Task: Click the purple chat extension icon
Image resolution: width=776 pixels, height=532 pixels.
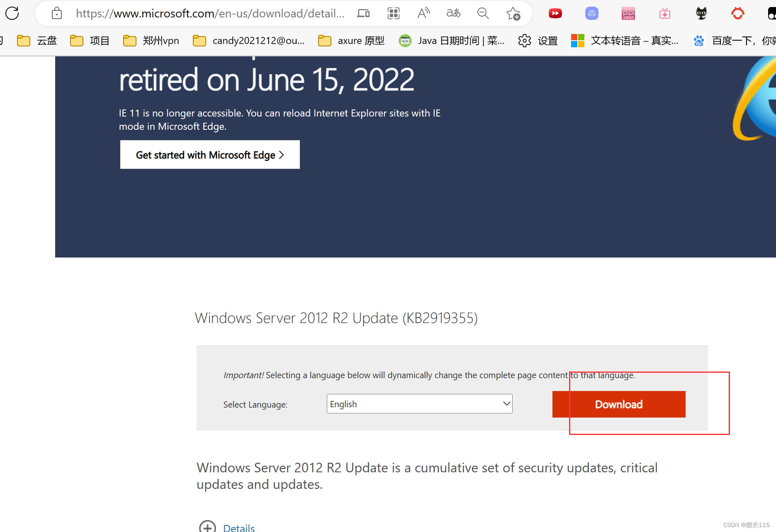Action: pyautogui.click(x=591, y=13)
